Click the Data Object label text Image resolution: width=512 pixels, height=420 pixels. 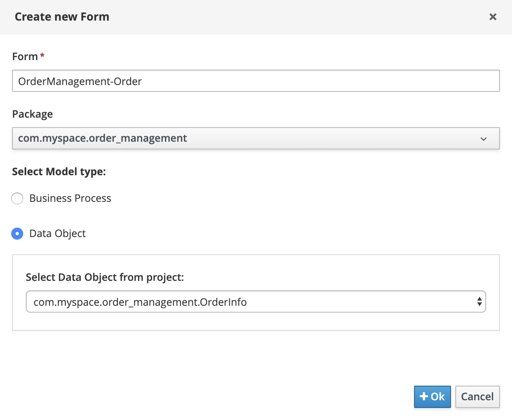(x=58, y=234)
